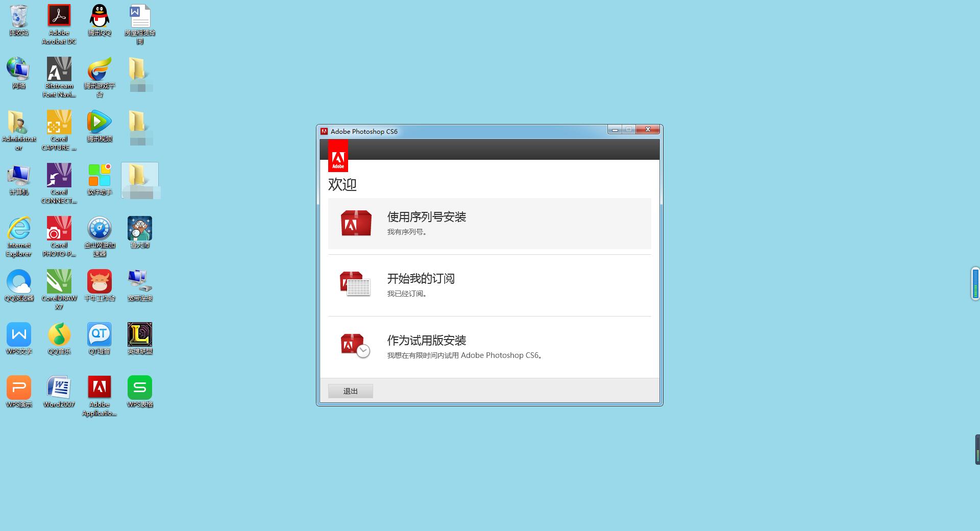Click the 我想在有限时间内试用 Adobe Photoshop CS6 text
Image resolution: width=980 pixels, height=531 pixels.
[466, 355]
